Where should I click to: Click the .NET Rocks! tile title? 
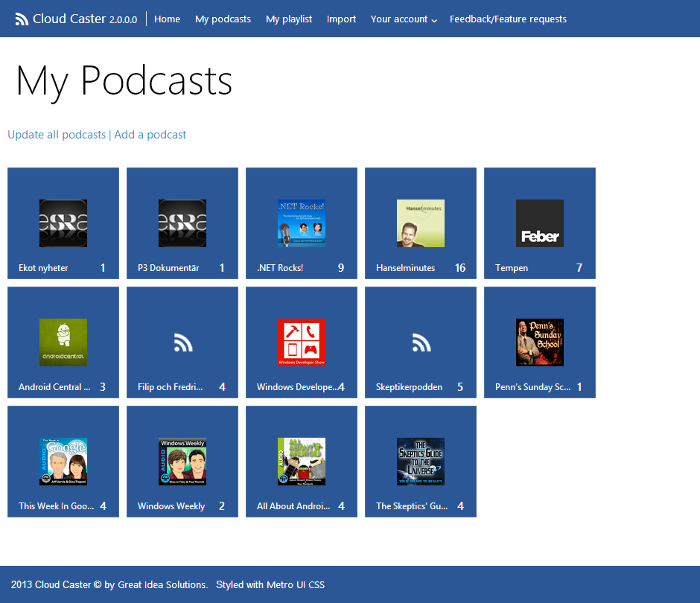pyautogui.click(x=280, y=268)
